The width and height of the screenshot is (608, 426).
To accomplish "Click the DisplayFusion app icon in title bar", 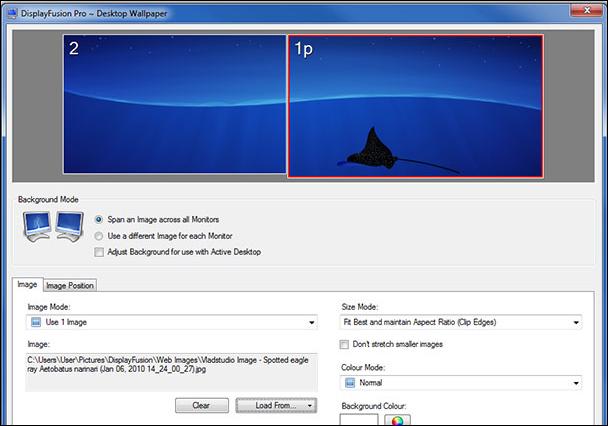I will point(11,9).
